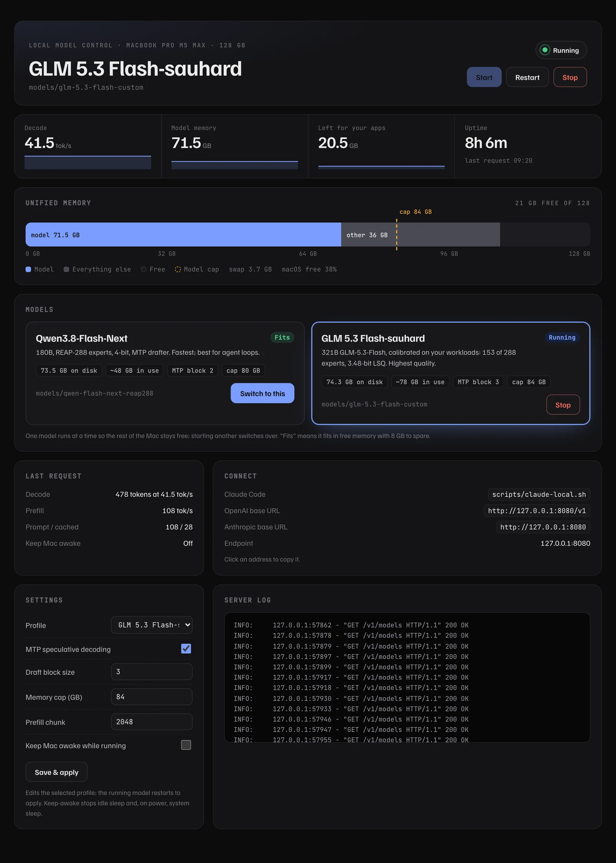
Task: Click the MTP block 3 tag
Action: click(x=478, y=382)
